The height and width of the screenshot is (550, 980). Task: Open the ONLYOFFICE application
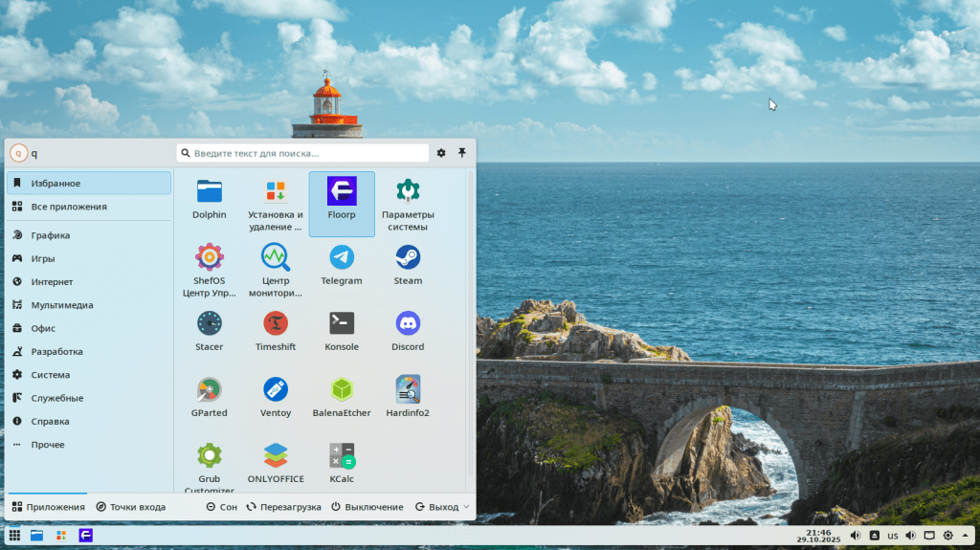(x=276, y=463)
